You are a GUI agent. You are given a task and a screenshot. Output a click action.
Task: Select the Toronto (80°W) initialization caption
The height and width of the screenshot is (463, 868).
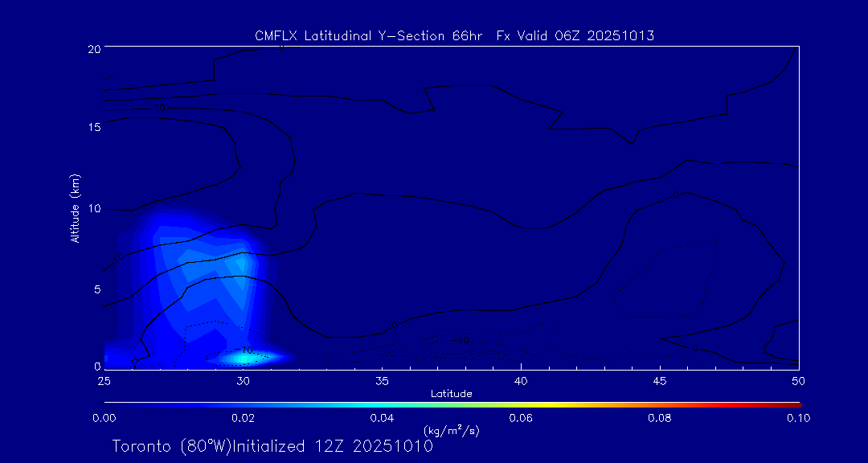click(272, 445)
